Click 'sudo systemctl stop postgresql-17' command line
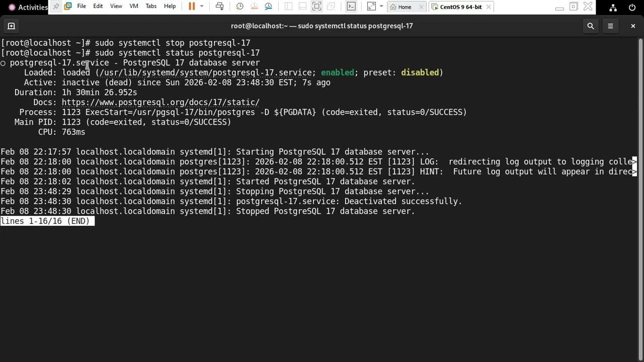Screen dimensions: 644x362 coord(173,43)
